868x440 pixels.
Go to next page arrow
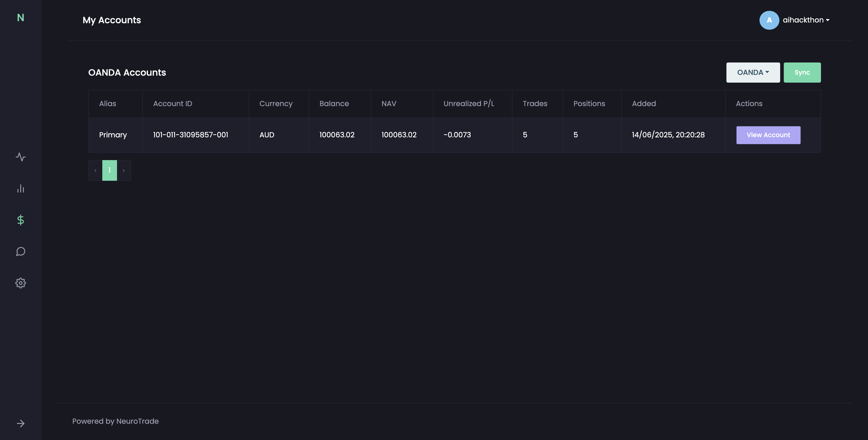click(124, 170)
